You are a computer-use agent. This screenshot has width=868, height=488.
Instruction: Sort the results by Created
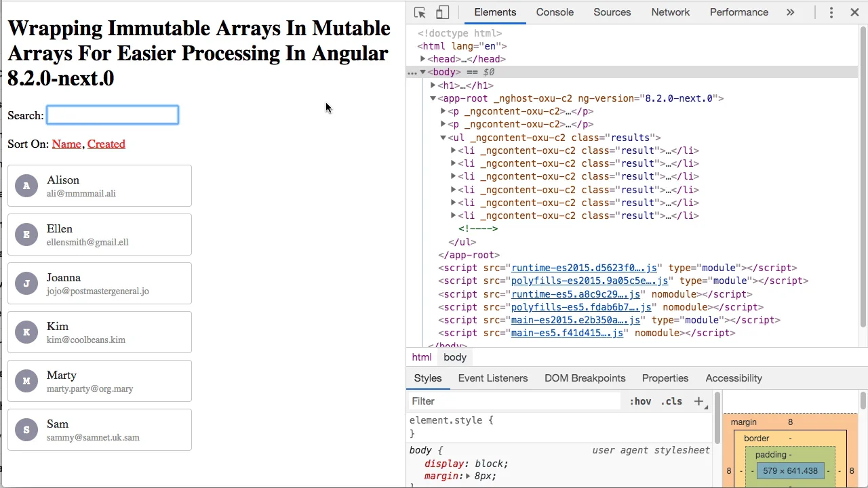106,144
